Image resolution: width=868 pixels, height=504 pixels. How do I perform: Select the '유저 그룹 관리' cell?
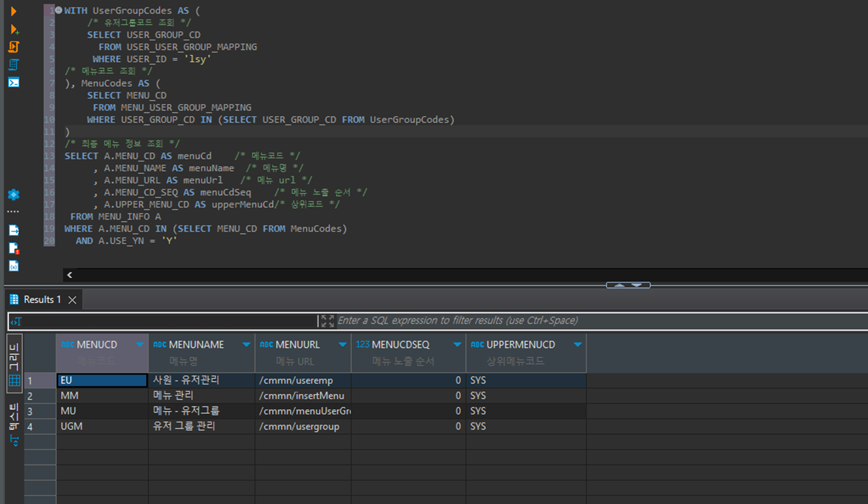coord(202,426)
